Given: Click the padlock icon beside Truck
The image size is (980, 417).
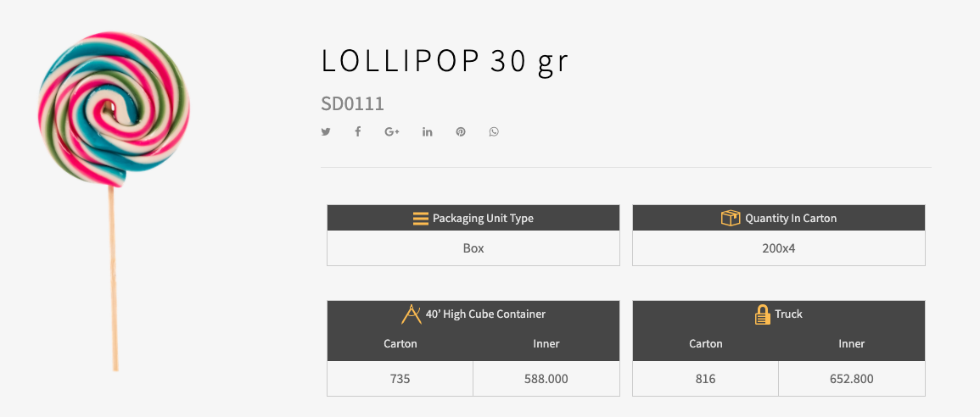Looking at the screenshot, I should click(x=763, y=314).
